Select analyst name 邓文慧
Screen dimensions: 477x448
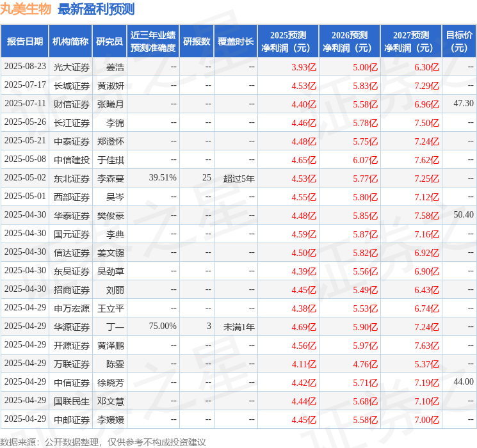pyautogui.click(x=111, y=401)
